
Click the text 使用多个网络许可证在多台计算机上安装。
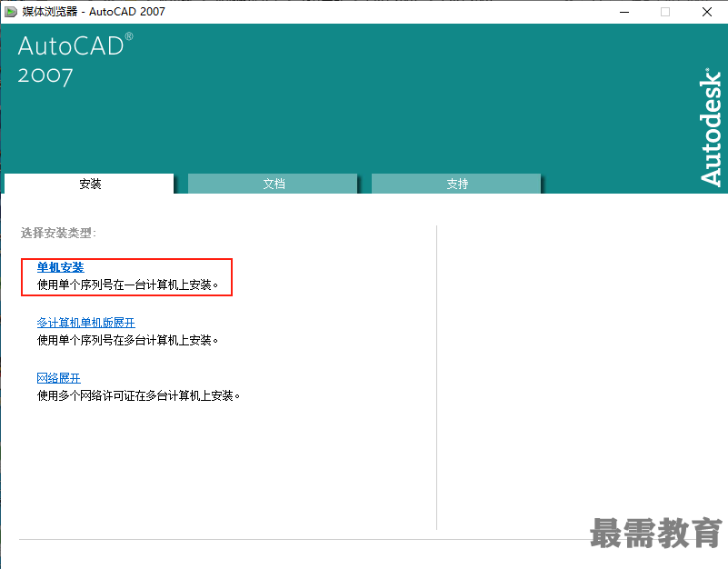coord(138,395)
